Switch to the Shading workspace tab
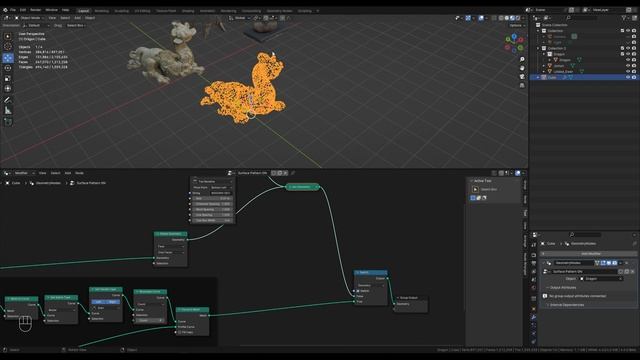The width and height of the screenshot is (640, 360). (x=188, y=11)
